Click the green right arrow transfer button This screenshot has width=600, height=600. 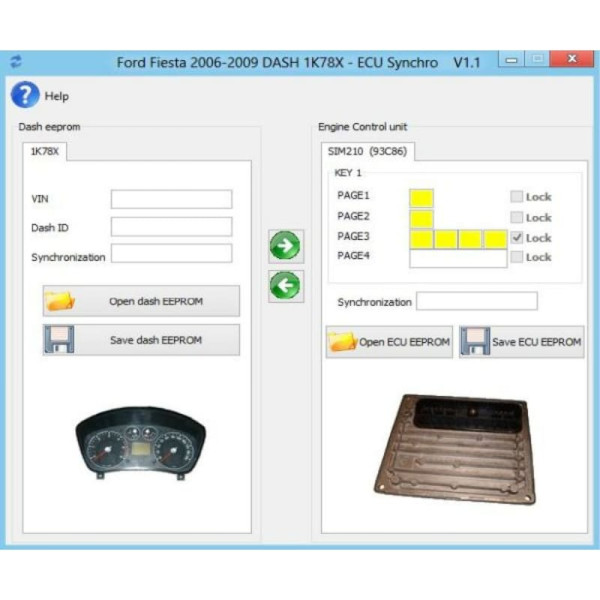tap(286, 246)
